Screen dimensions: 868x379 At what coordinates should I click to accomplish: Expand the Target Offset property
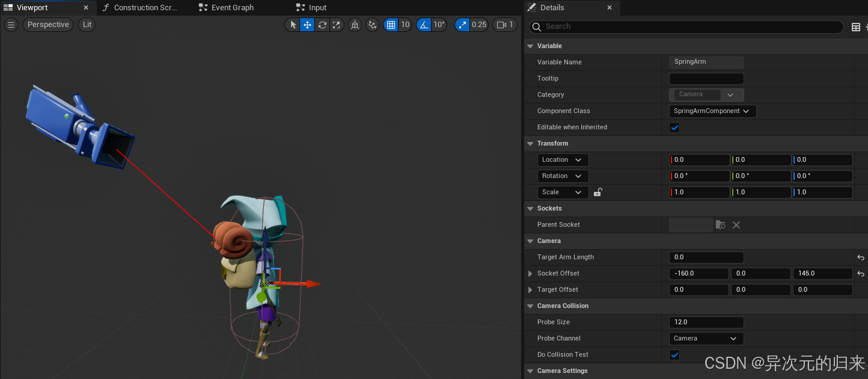[530, 289]
